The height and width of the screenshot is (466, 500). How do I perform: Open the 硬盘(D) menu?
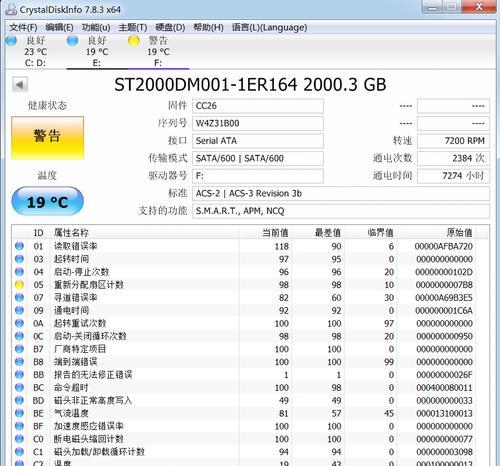pos(170,27)
